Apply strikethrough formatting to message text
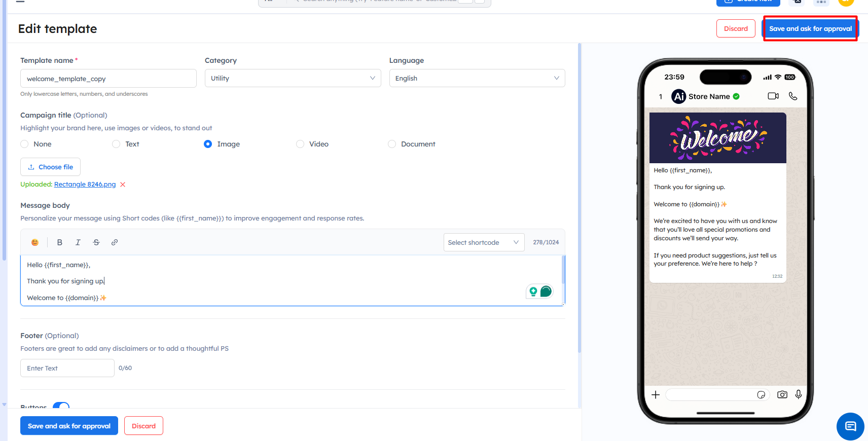This screenshot has height=441, width=868. pos(96,242)
